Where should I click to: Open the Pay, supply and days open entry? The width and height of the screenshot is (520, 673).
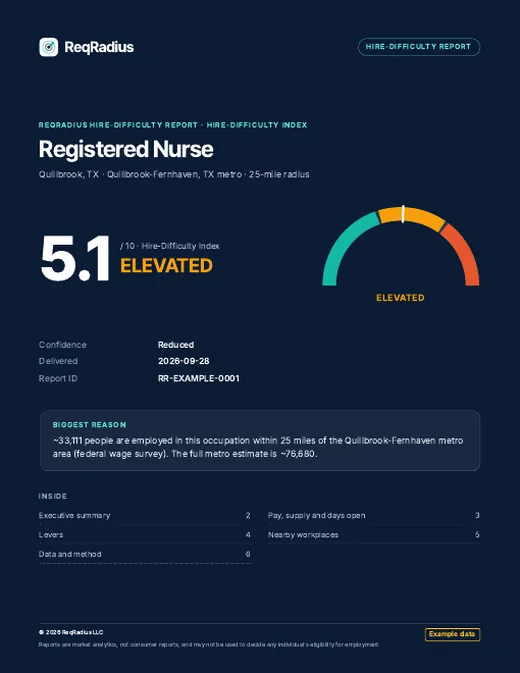pos(374,515)
